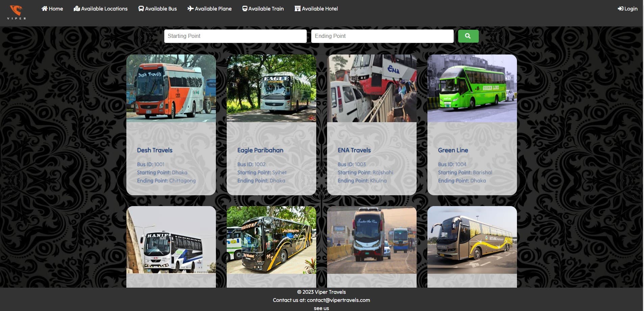
Task: Select the highway bus photo in third column
Action: (372, 240)
